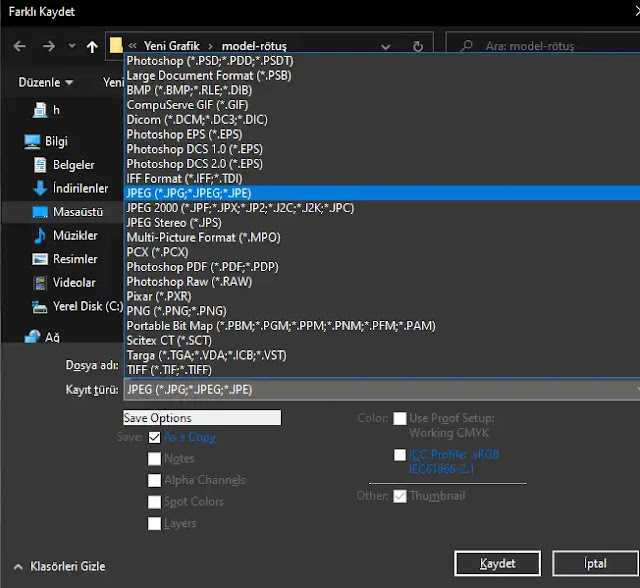
Task: Toggle the Thumbnail checkbox
Action: click(x=400, y=496)
